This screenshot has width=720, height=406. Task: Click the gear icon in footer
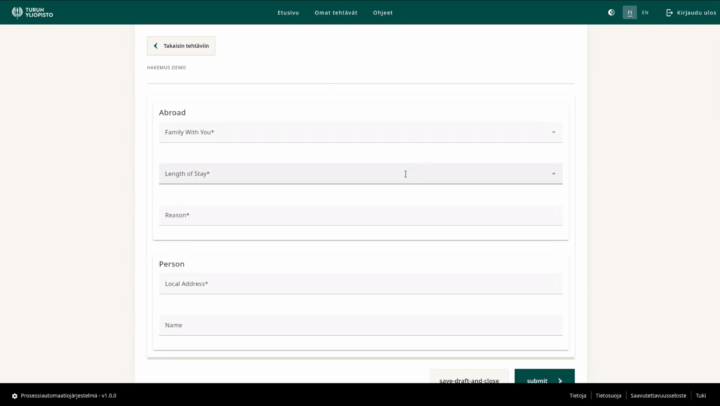coord(14,395)
